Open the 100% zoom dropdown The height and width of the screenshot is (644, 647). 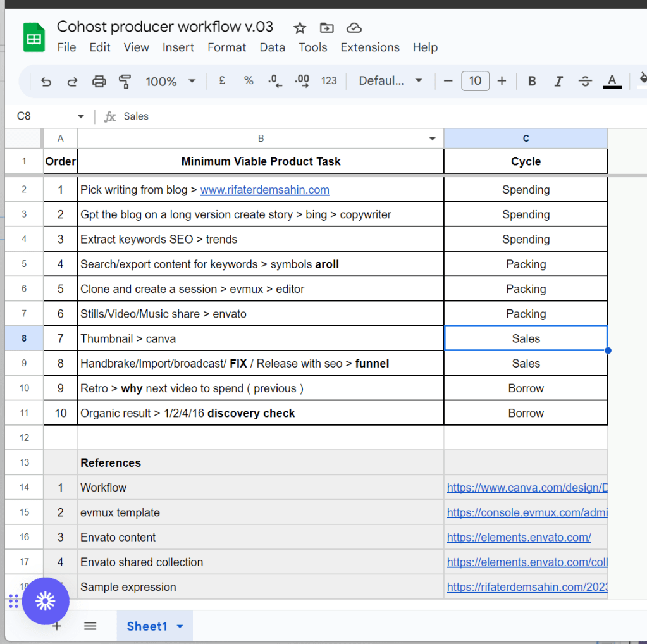tap(170, 82)
